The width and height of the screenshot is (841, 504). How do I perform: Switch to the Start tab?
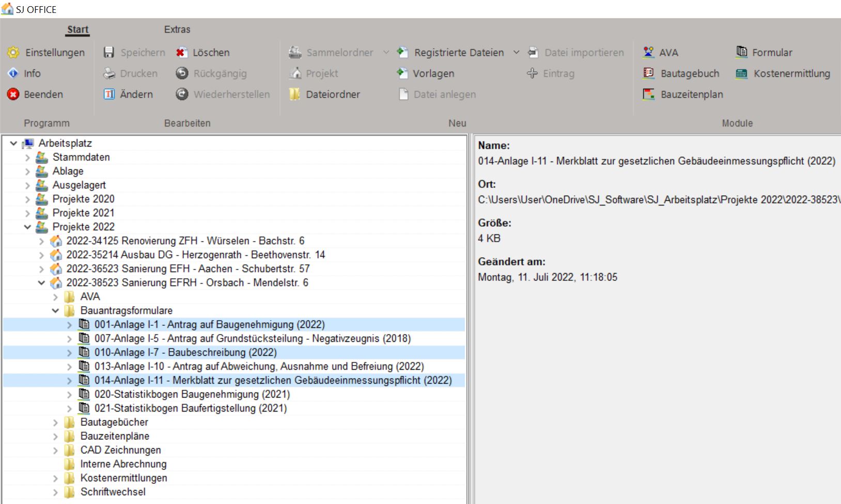point(77,29)
